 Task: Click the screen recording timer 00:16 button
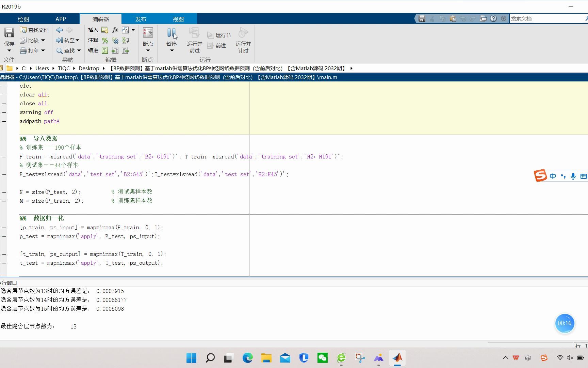pos(565,323)
